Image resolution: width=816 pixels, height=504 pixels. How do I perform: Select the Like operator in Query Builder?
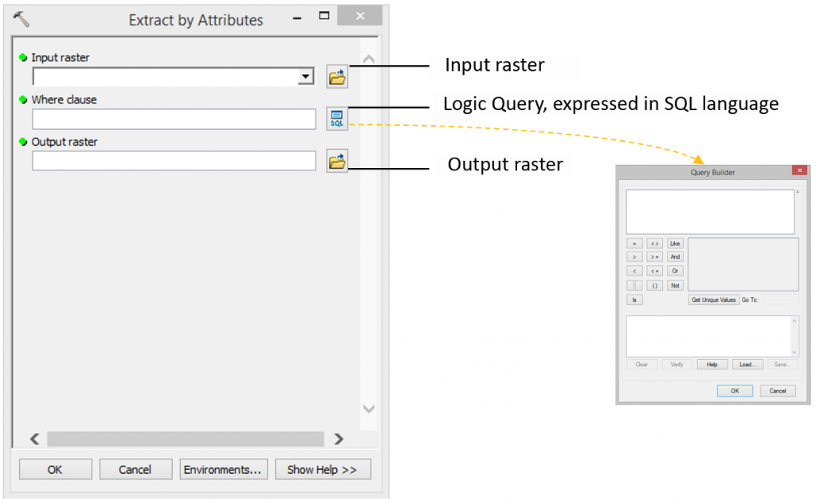coord(675,243)
